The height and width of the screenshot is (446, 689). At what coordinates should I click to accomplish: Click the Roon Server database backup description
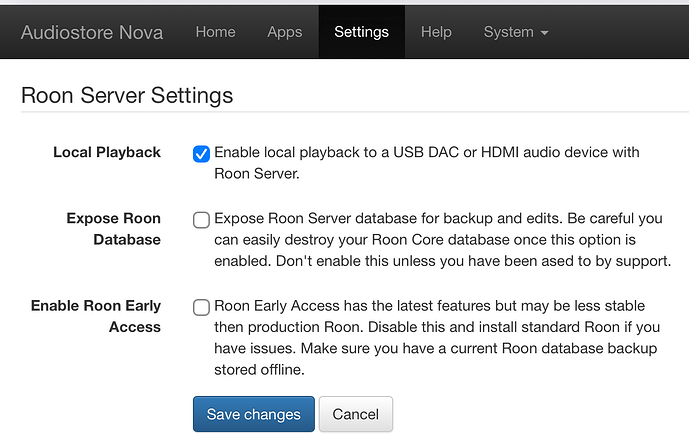click(440, 240)
